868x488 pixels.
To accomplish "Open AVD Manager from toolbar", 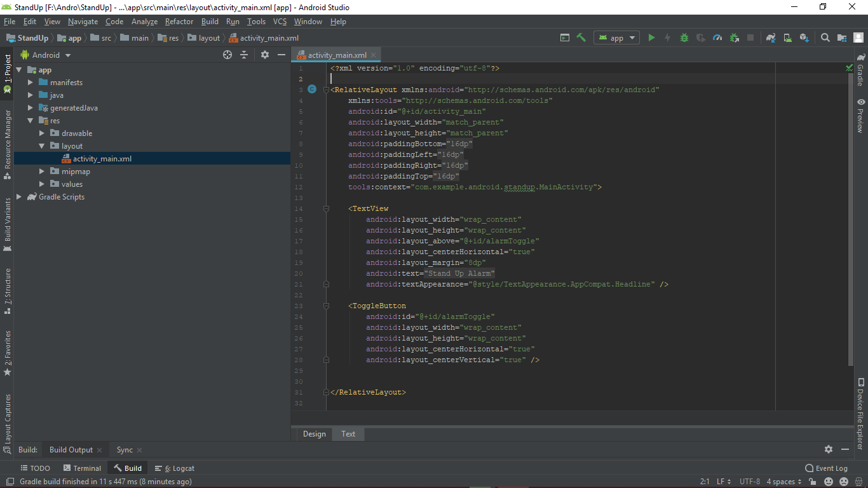I will (787, 38).
